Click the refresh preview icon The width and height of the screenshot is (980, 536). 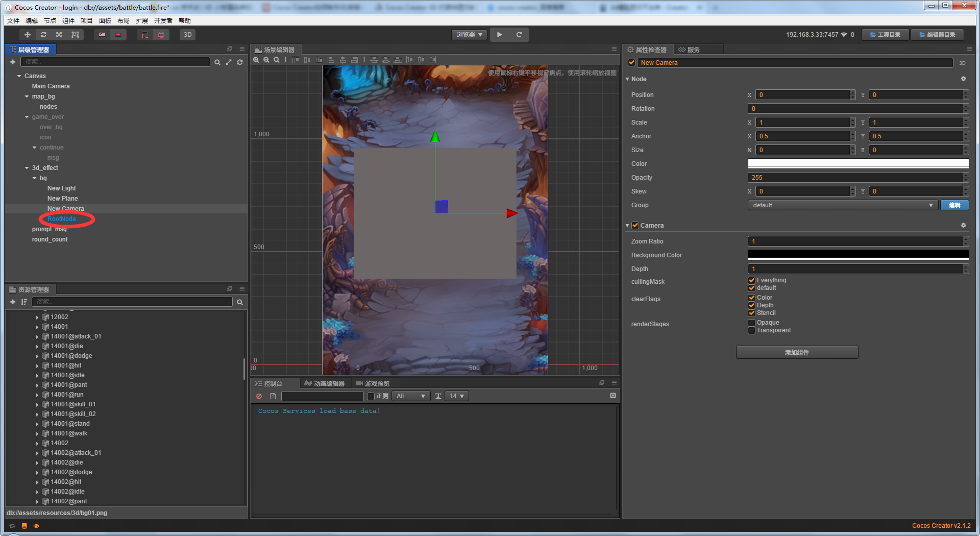point(519,35)
